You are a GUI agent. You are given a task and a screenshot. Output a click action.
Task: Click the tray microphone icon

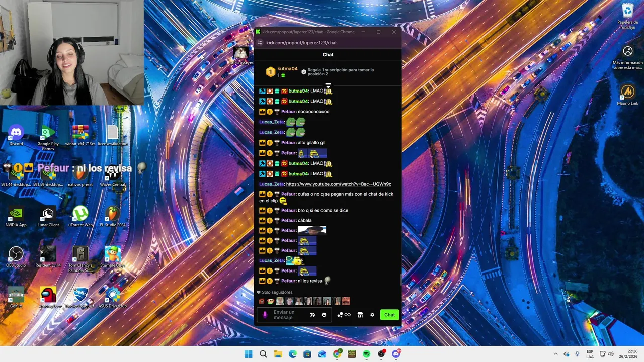577,354
